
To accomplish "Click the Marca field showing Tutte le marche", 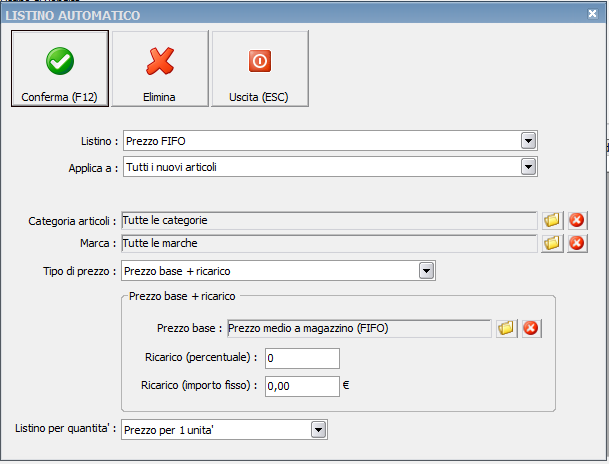I will 329,243.
